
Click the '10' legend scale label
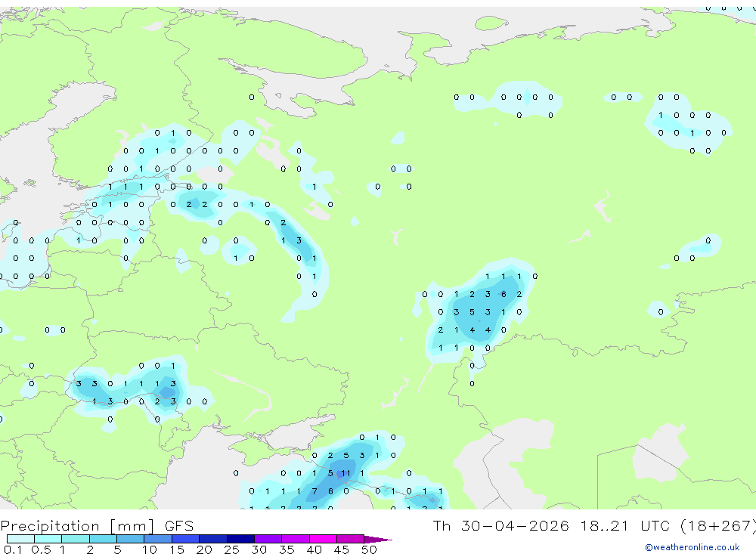pyautogui.click(x=150, y=549)
